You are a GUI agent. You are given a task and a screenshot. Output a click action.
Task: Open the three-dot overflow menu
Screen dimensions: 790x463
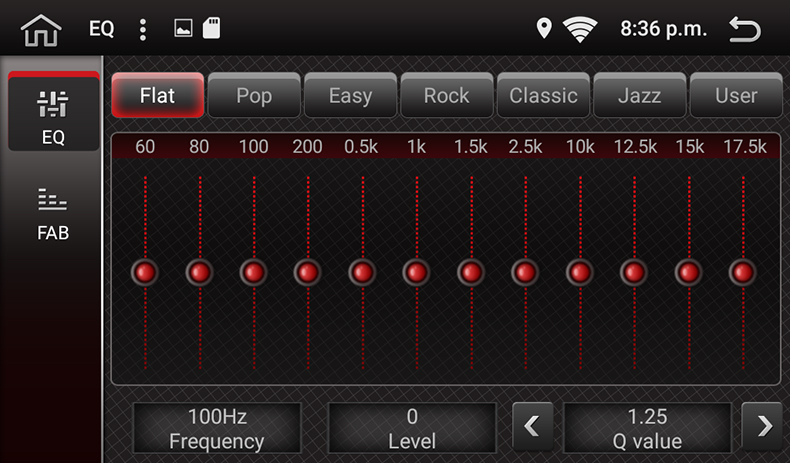pos(143,29)
